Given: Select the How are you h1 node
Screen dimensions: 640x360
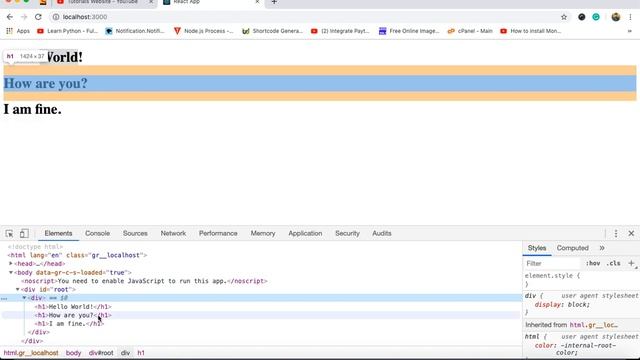Looking at the screenshot, I should pyautogui.click(x=73, y=315).
